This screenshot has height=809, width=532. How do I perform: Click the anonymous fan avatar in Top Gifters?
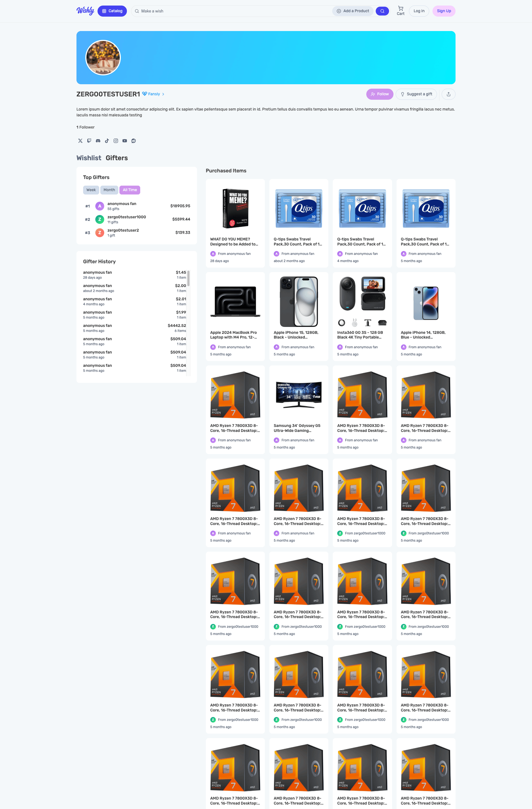pos(99,206)
